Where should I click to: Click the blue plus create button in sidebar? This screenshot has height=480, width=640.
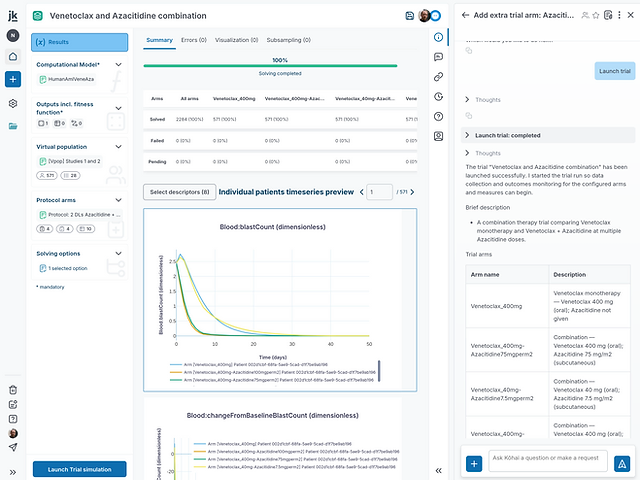(13, 79)
